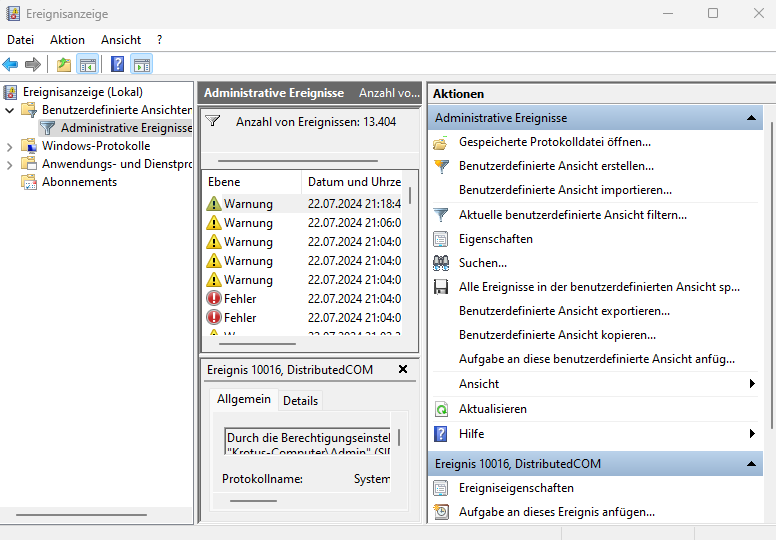Click the Ereigniseigenschaften icon

[440, 488]
